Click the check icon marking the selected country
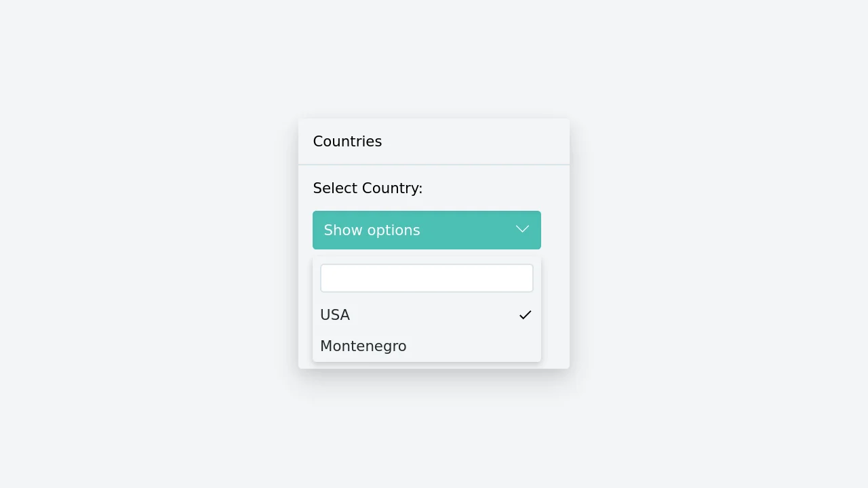The height and width of the screenshot is (488, 868). pyautogui.click(x=525, y=314)
